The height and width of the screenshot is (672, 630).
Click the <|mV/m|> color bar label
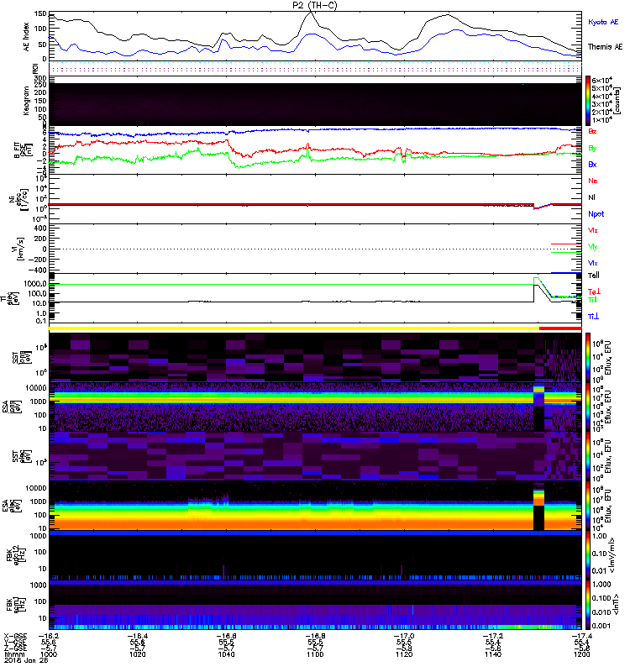(x=614, y=555)
